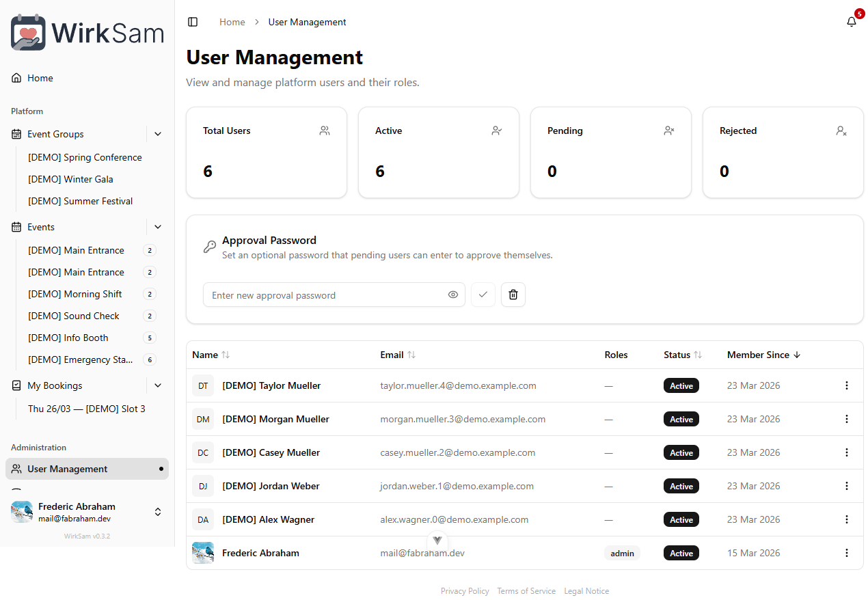Click the DM avatar initials

click(203, 419)
